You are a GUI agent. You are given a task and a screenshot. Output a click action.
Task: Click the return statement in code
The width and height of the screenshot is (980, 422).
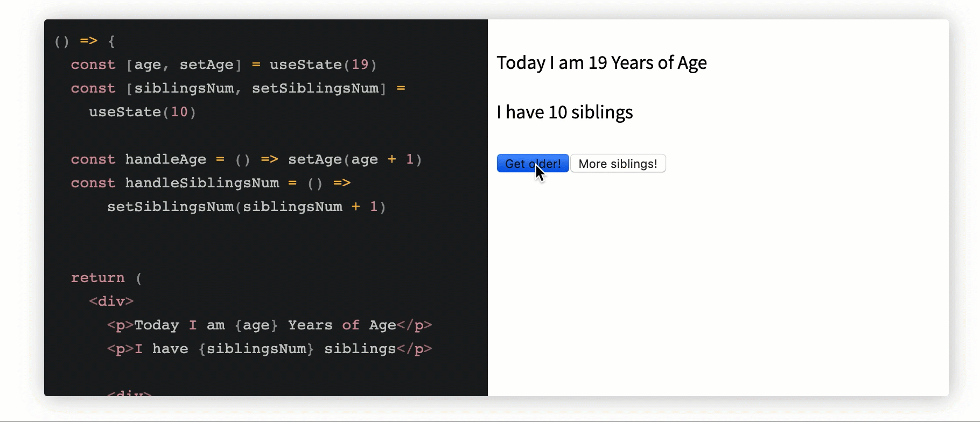tap(106, 278)
